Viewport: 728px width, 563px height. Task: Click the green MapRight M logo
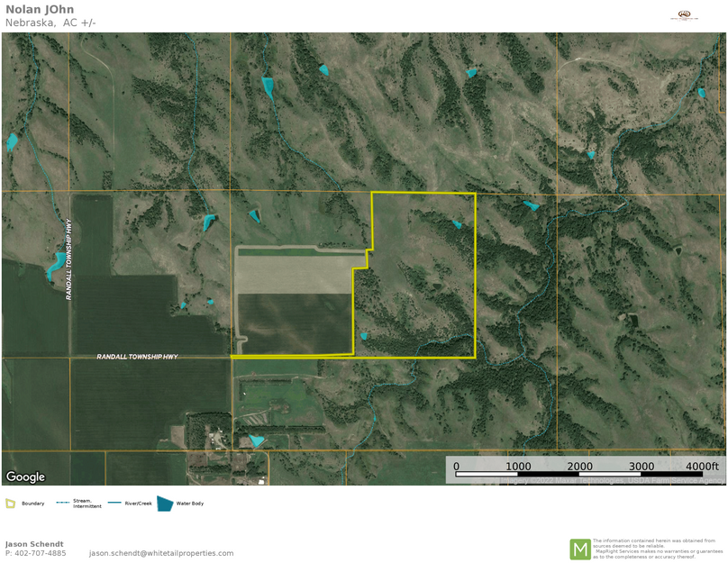click(x=579, y=549)
